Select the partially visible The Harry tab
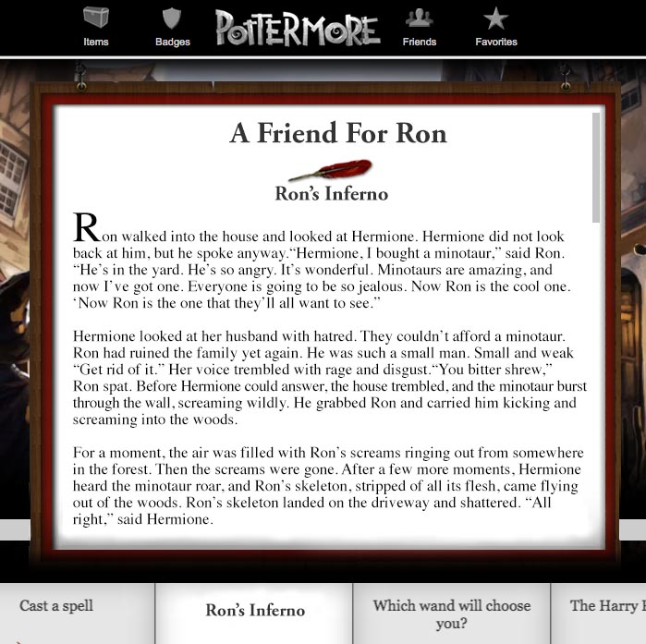The height and width of the screenshot is (644, 646). 599,614
